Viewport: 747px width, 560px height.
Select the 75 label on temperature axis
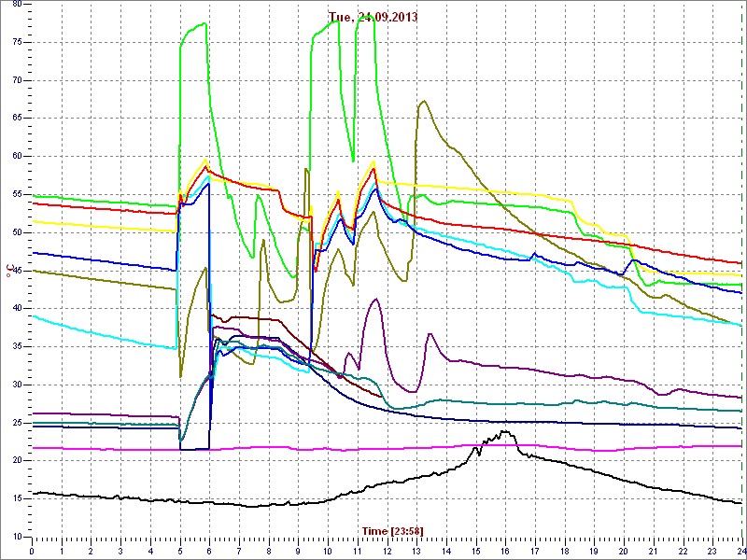pyautogui.click(x=16, y=42)
